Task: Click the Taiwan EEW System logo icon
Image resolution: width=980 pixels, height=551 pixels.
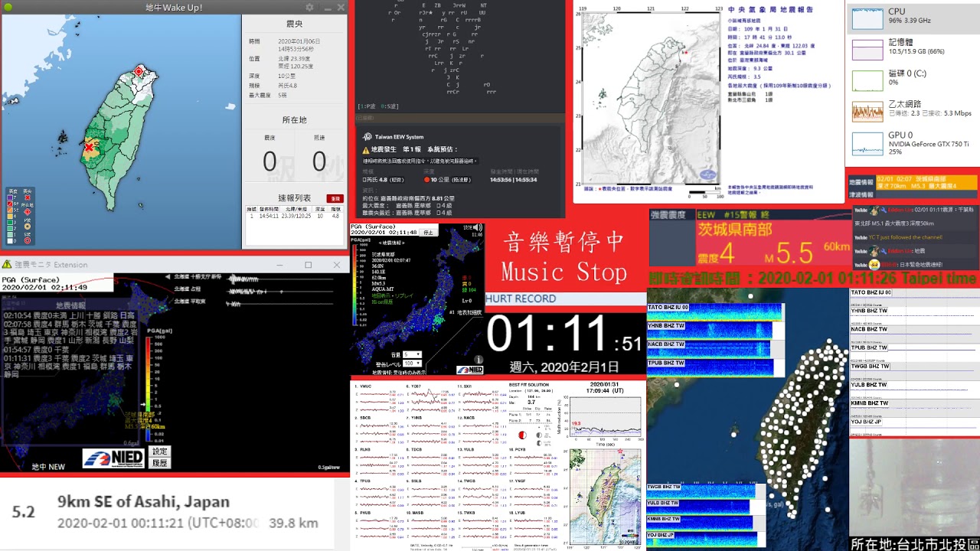Action: 367,135
